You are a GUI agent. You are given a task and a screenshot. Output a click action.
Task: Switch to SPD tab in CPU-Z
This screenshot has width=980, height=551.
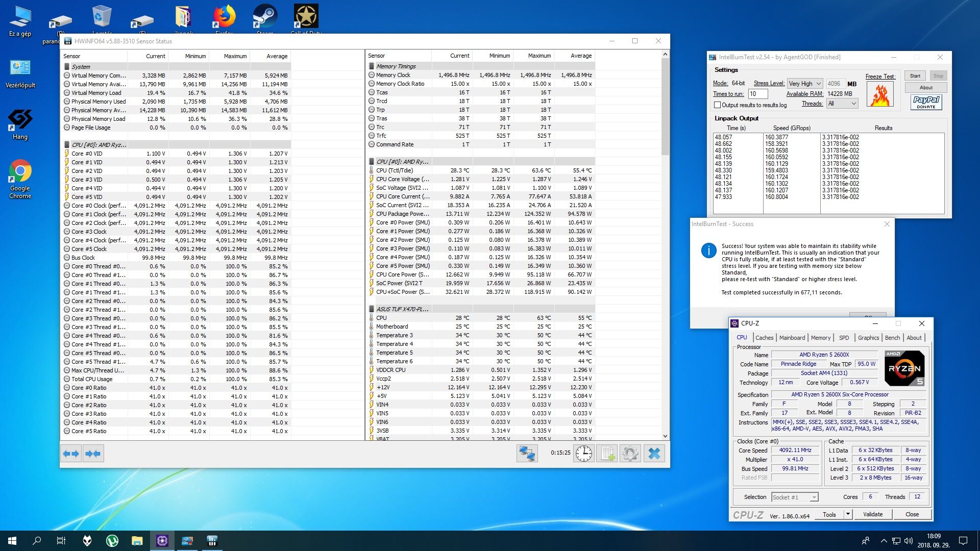[844, 338]
